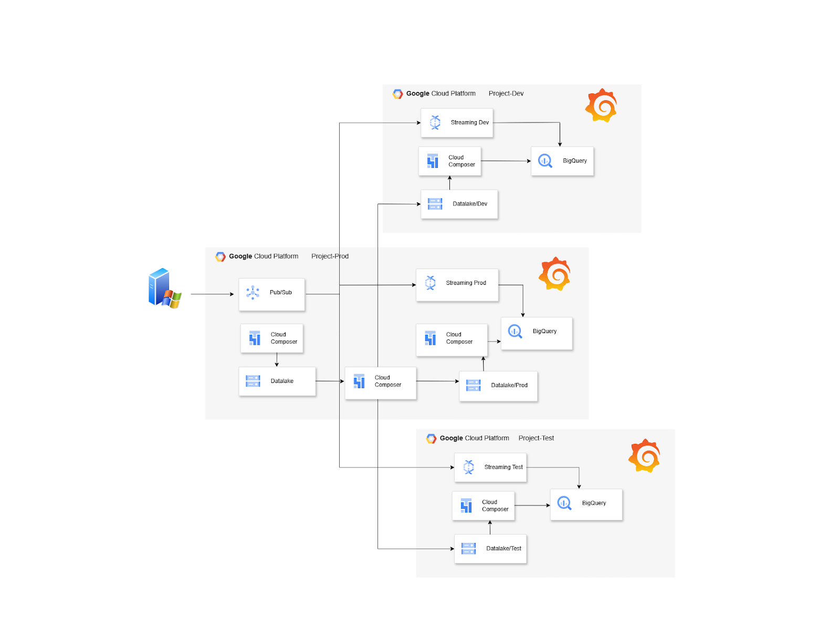Image resolution: width=840 pixels, height=640 pixels.
Task: Select the BigQuery icon in Project-Dev
Action: [544, 161]
